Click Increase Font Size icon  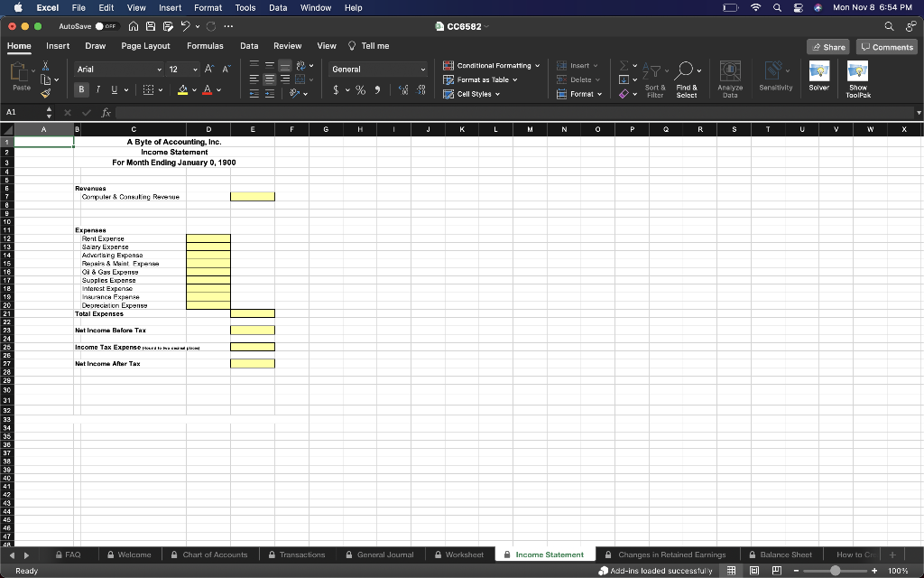point(209,69)
